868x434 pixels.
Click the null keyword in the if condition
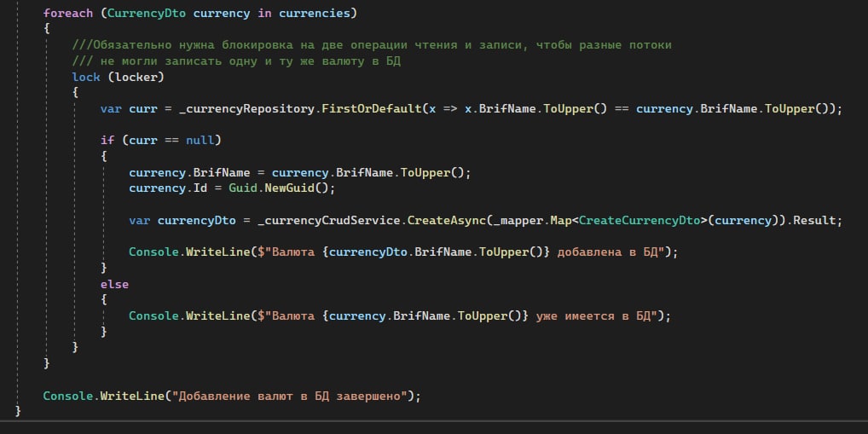(200, 141)
